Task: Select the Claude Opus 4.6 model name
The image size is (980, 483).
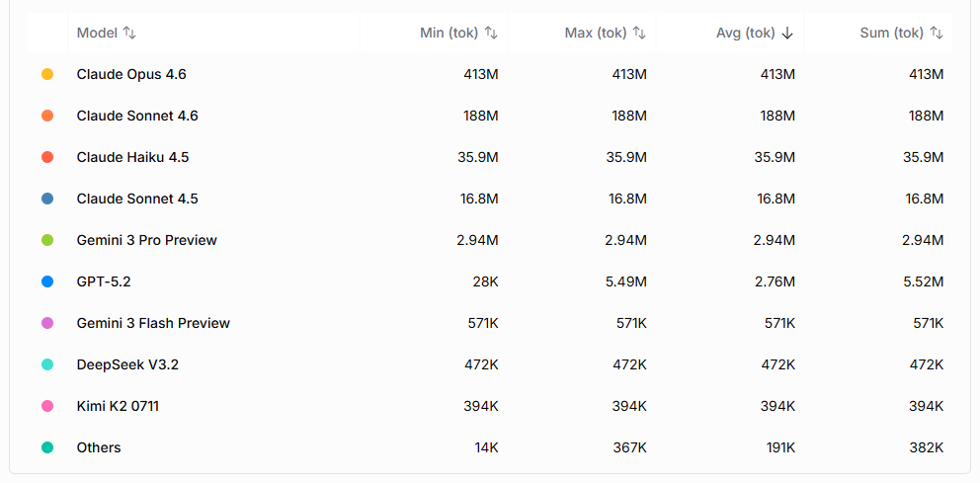Action: [x=131, y=74]
